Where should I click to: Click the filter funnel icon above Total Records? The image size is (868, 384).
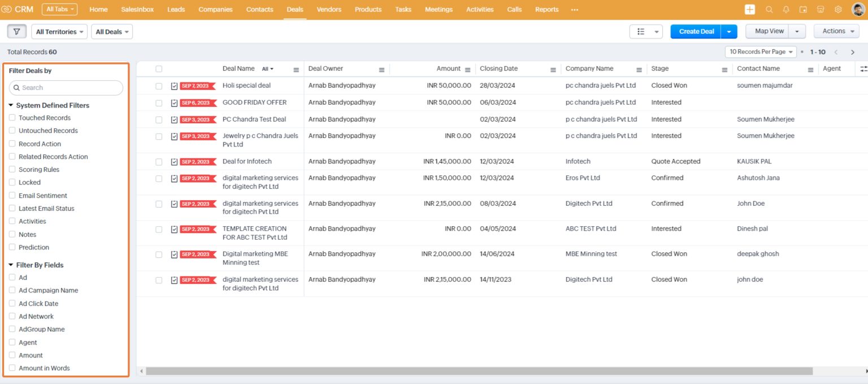16,31
